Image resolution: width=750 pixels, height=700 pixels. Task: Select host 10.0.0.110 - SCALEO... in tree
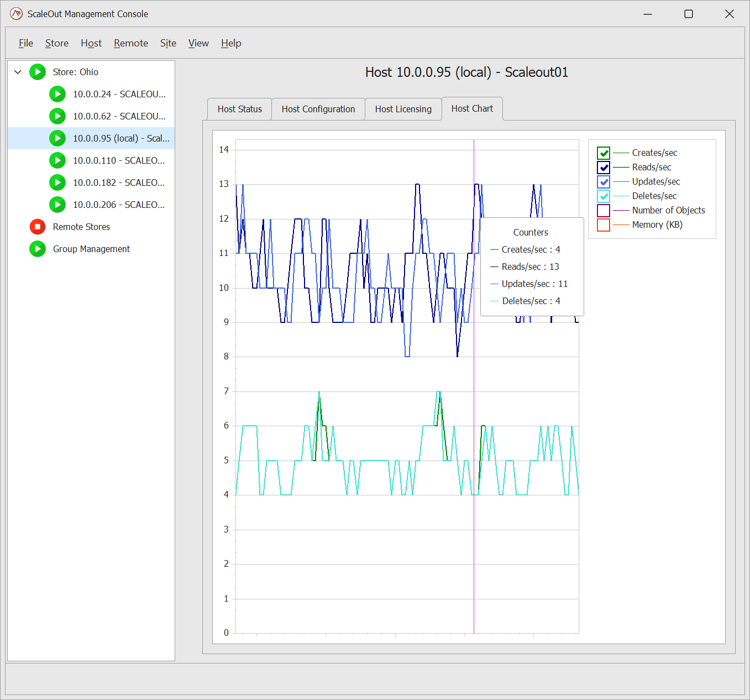tap(119, 160)
